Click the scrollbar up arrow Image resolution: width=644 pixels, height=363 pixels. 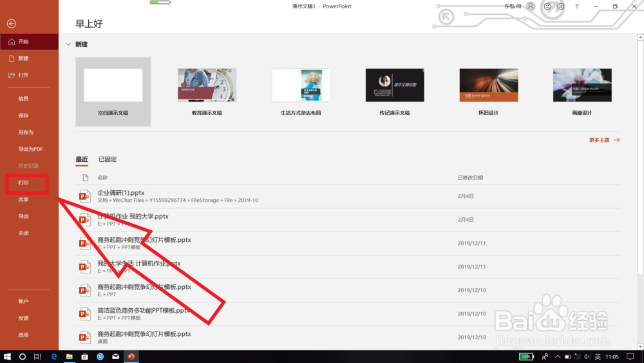pos(640,37)
